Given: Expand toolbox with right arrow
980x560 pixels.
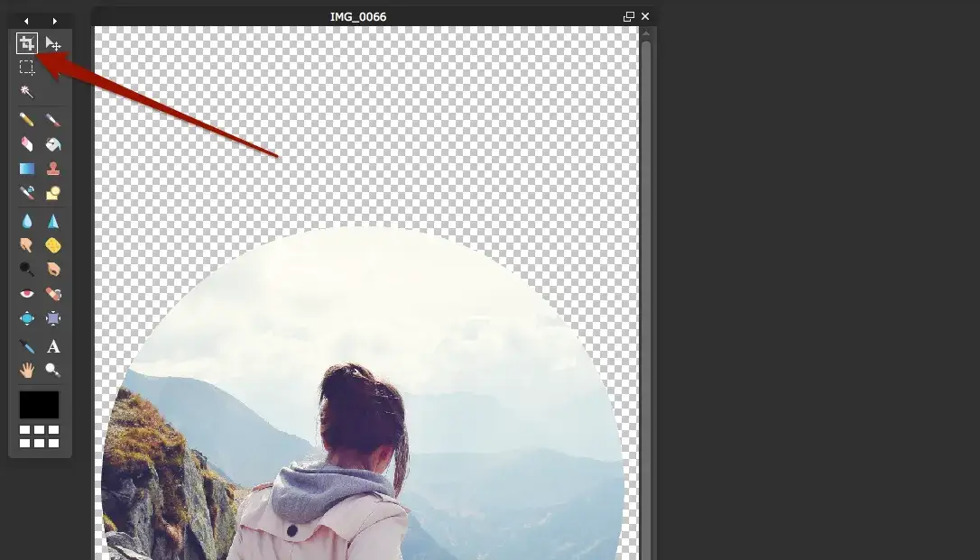Looking at the screenshot, I should pyautogui.click(x=54, y=20).
